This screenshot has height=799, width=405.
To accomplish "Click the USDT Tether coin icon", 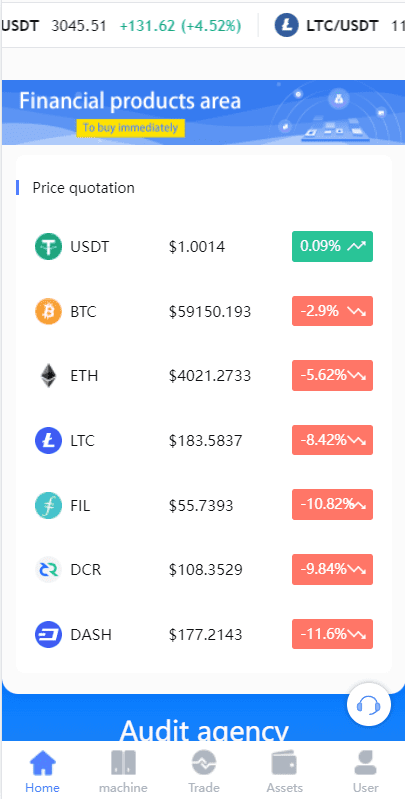I will coord(48,247).
